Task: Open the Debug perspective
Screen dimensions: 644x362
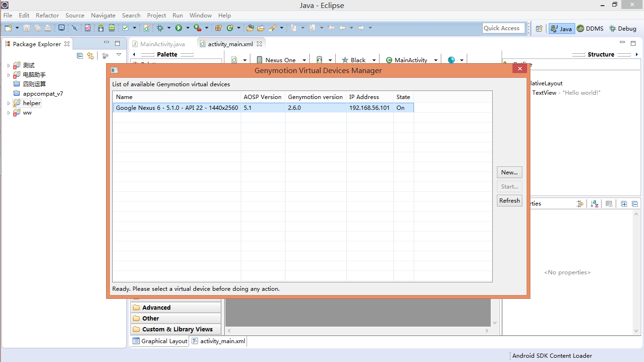Action: click(622, 28)
